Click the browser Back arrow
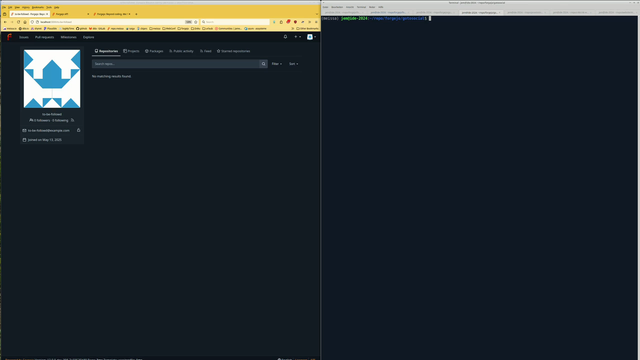This screenshot has width=640, height=360. [5, 22]
